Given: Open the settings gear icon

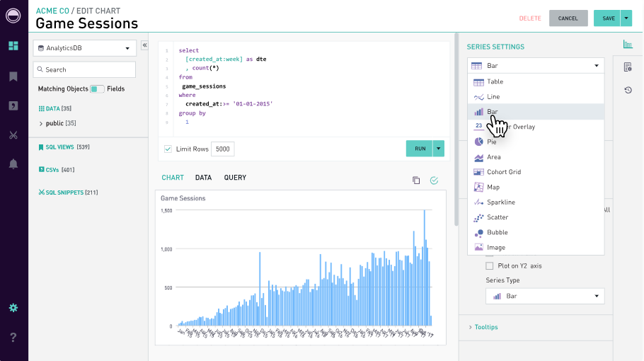Looking at the screenshot, I should [13, 308].
